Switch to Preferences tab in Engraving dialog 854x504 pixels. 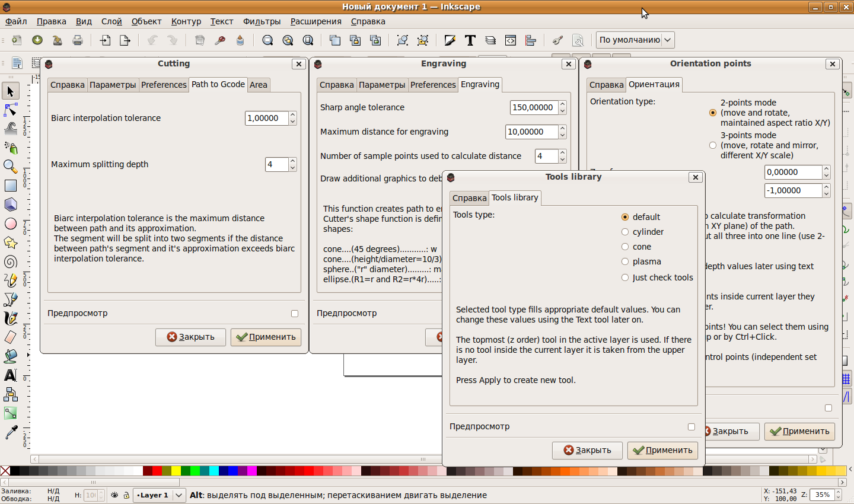click(x=433, y=85)
